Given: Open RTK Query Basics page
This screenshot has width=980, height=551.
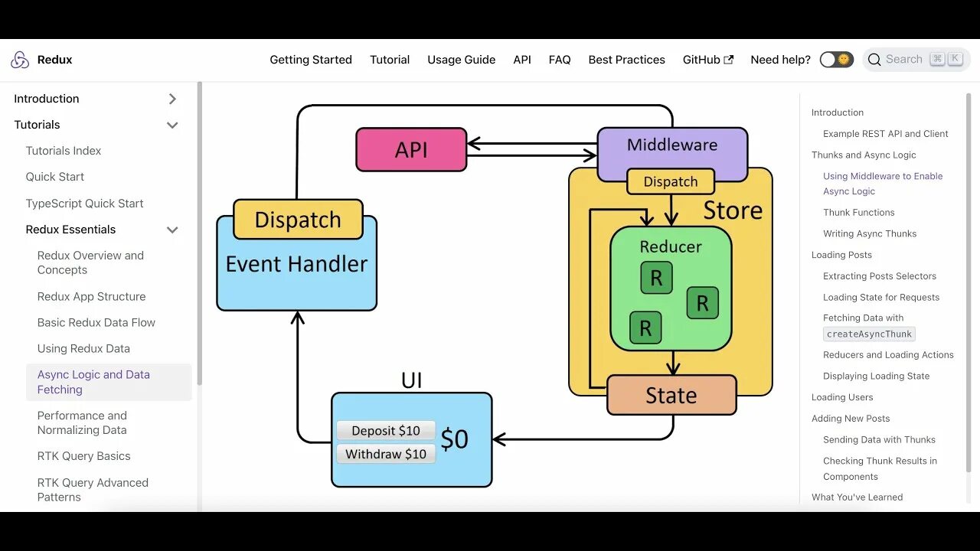Looking at the screenshot, I should (84, 456).
